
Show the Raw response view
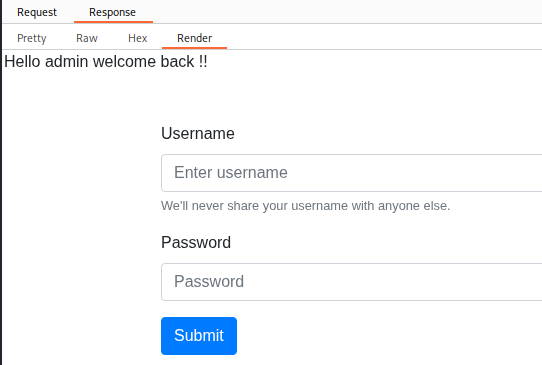pos(87,38)
